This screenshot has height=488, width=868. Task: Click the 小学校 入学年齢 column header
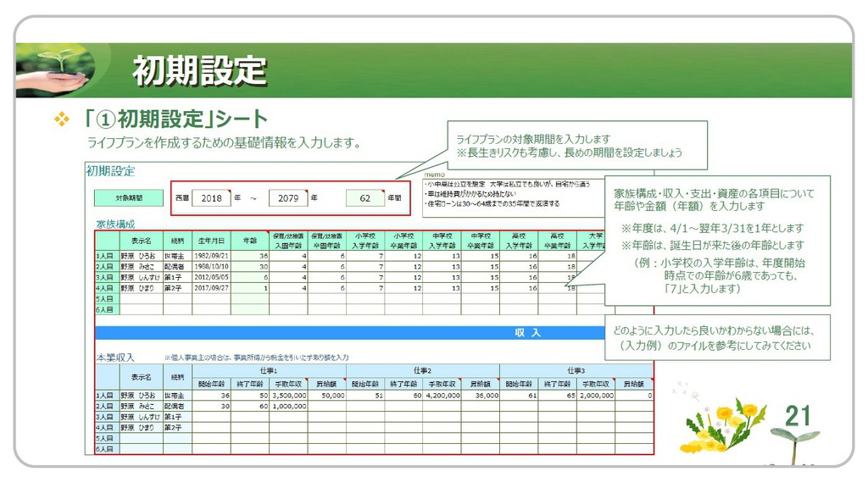(365, 241)
